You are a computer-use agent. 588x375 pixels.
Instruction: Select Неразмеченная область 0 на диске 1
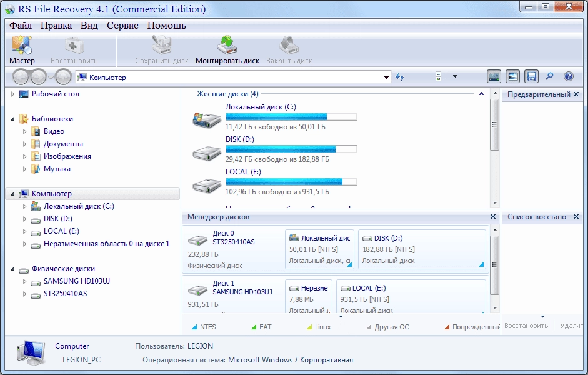click(x=106, y=244)
